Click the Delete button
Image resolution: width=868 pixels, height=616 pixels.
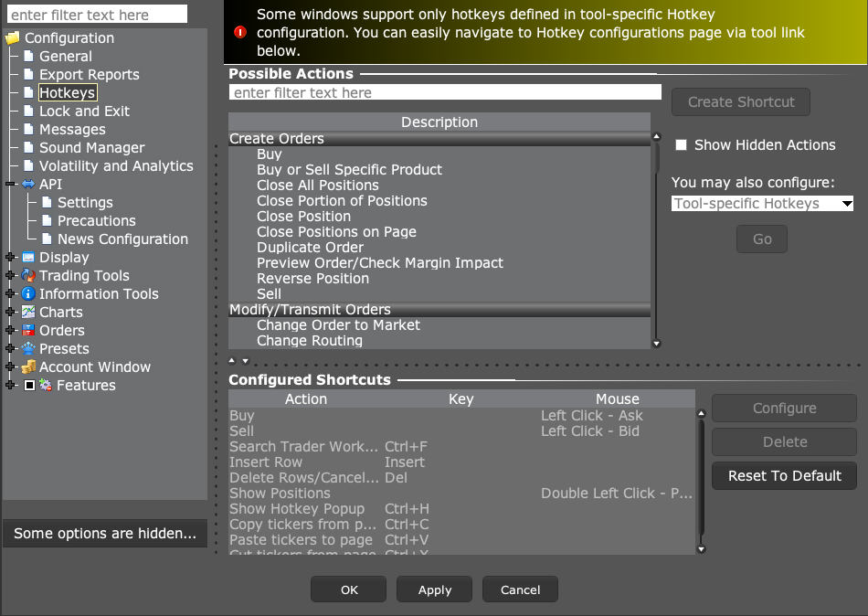point(785,442)
